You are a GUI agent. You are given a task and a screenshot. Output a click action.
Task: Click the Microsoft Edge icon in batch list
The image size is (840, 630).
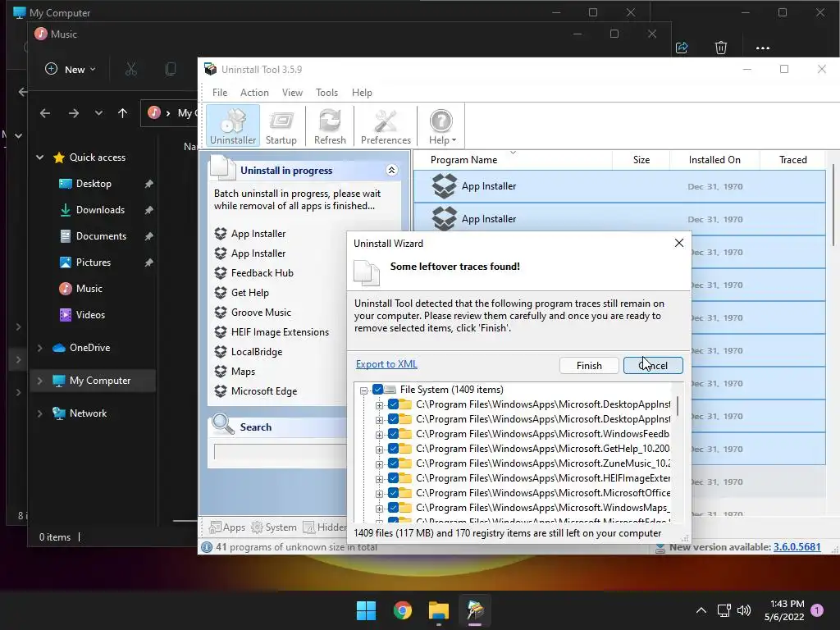(x=221, y=391)
